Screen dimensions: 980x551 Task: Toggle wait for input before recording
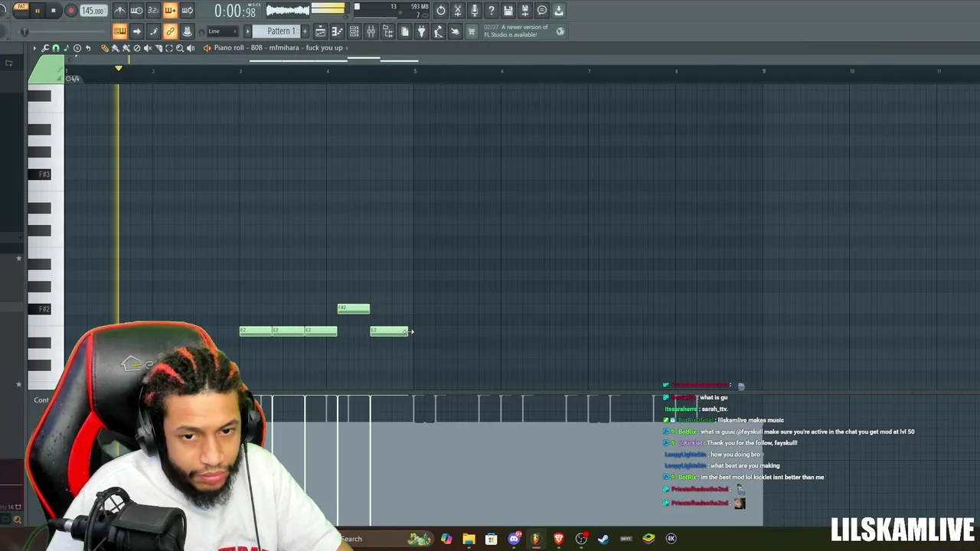click(x=136, y=11)
